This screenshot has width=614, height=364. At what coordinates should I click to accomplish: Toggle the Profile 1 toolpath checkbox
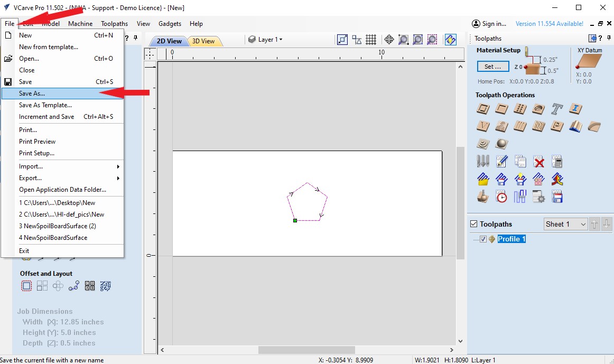coord(483,239)
